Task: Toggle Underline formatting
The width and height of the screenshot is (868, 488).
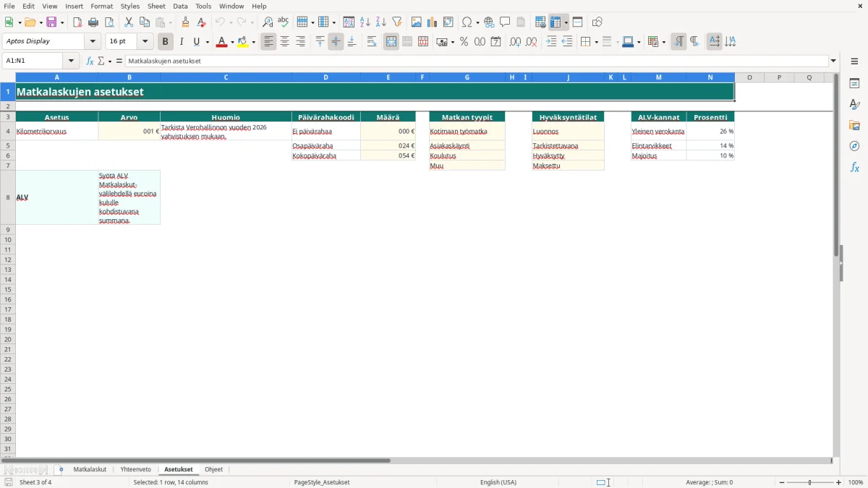Action: (196, 42)
